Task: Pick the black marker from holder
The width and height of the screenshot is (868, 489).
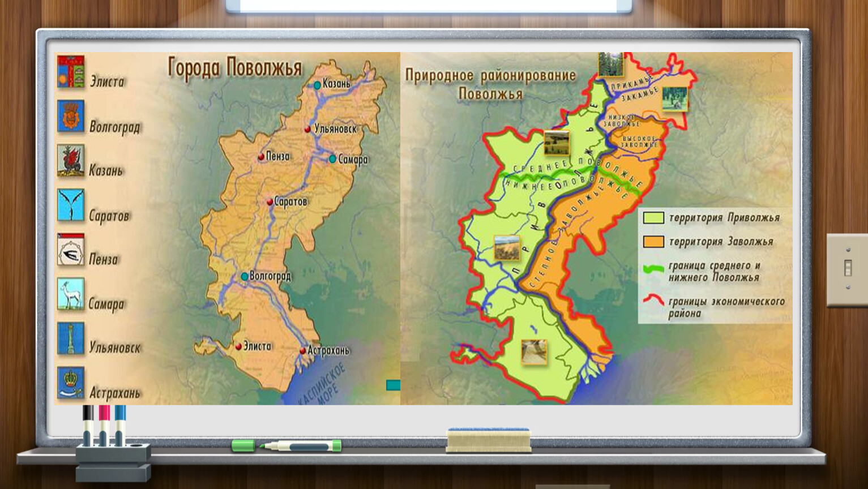Action: point(88,426)
